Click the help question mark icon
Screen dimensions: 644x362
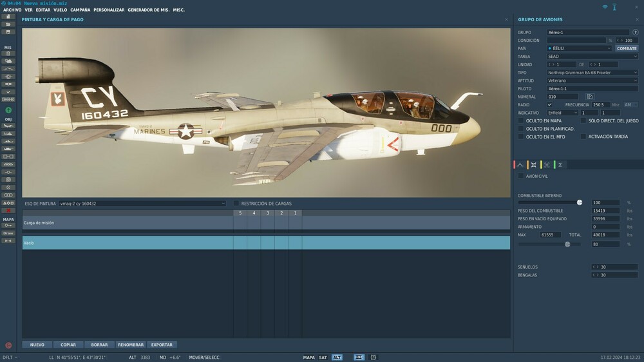(636, 32)
